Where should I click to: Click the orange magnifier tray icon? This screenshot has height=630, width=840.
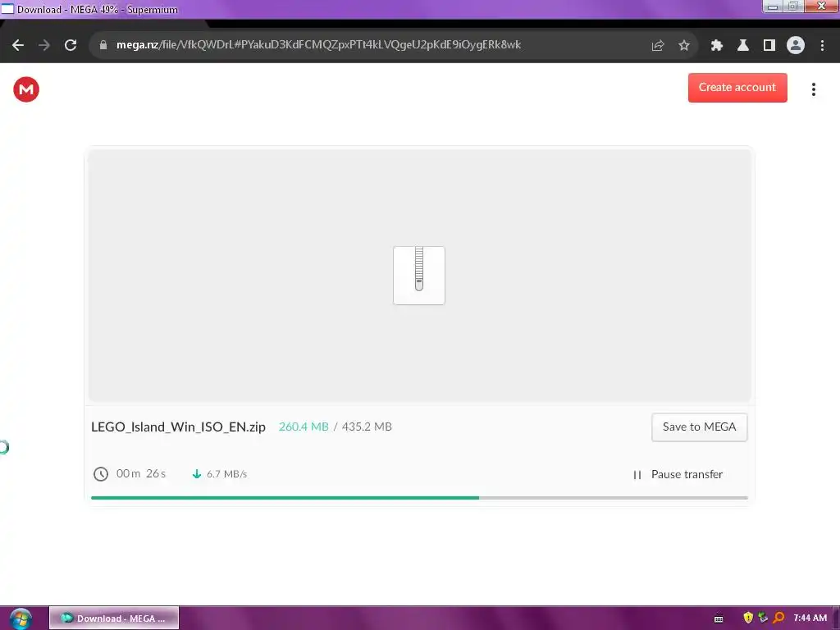(x=778, y=619)
